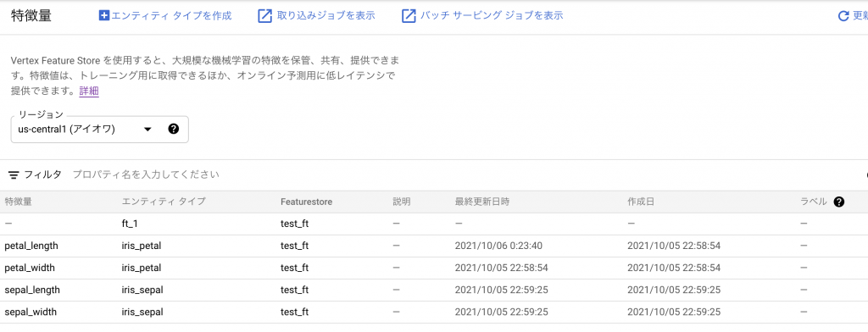
Task: Sort by 最終更新日時 column header
Action: tap(481, 202)
